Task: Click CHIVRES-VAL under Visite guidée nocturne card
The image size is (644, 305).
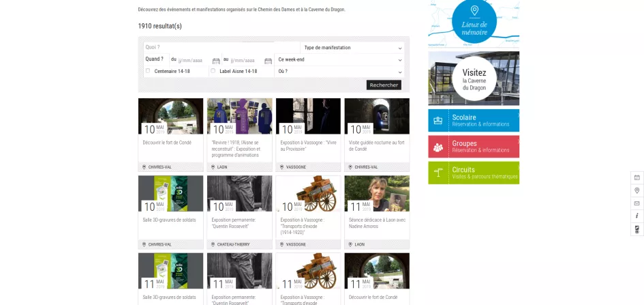Action: [x=366, y=167]
